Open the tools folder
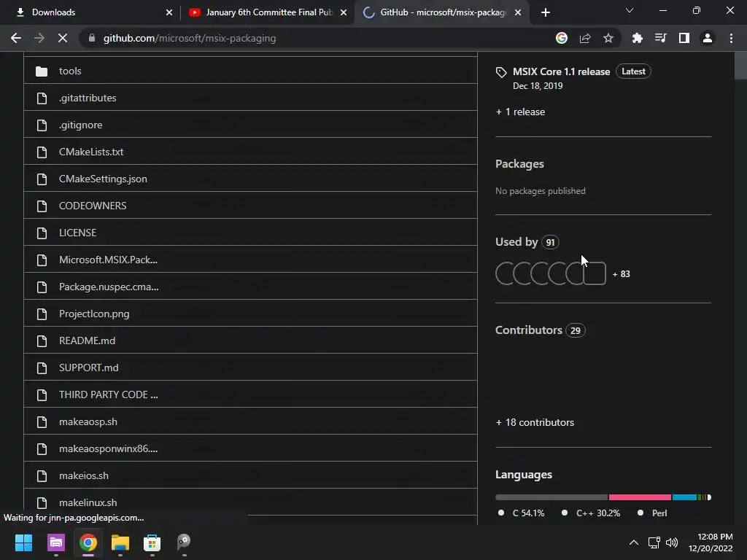 pyautogui.click(x=70, y=71)
